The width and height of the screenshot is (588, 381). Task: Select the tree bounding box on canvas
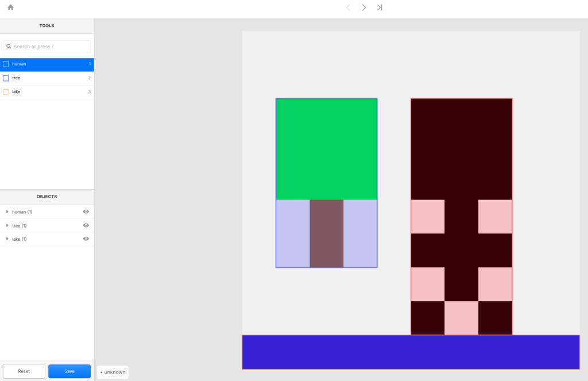coord(327,183)
